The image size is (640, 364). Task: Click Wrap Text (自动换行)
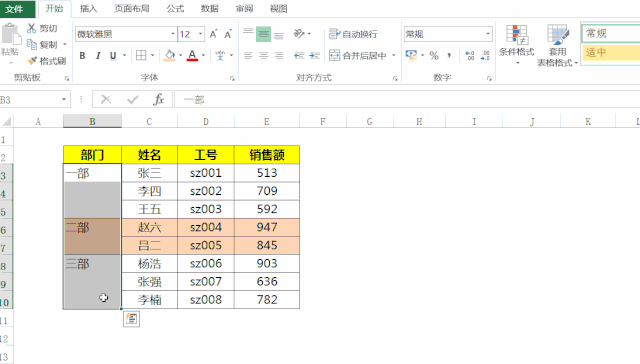[353, 34]
